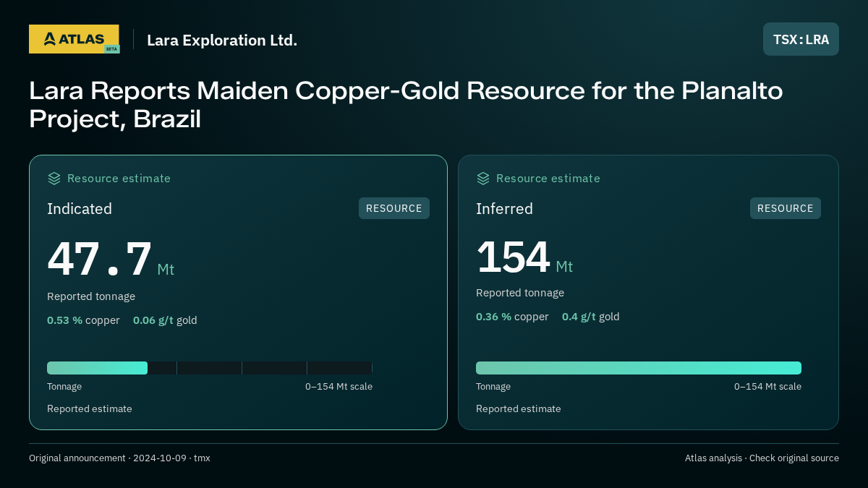The height and width of the screenshot is (488, 868).
Task: Click 0–154 Mt scale label in Inferred card
Action: click(767, 387)
